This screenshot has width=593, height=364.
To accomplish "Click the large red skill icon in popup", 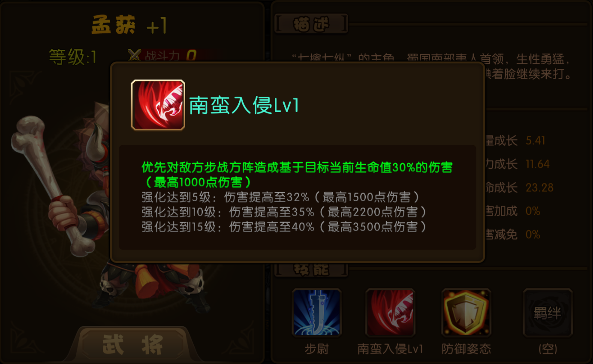I will click(158, 104).
